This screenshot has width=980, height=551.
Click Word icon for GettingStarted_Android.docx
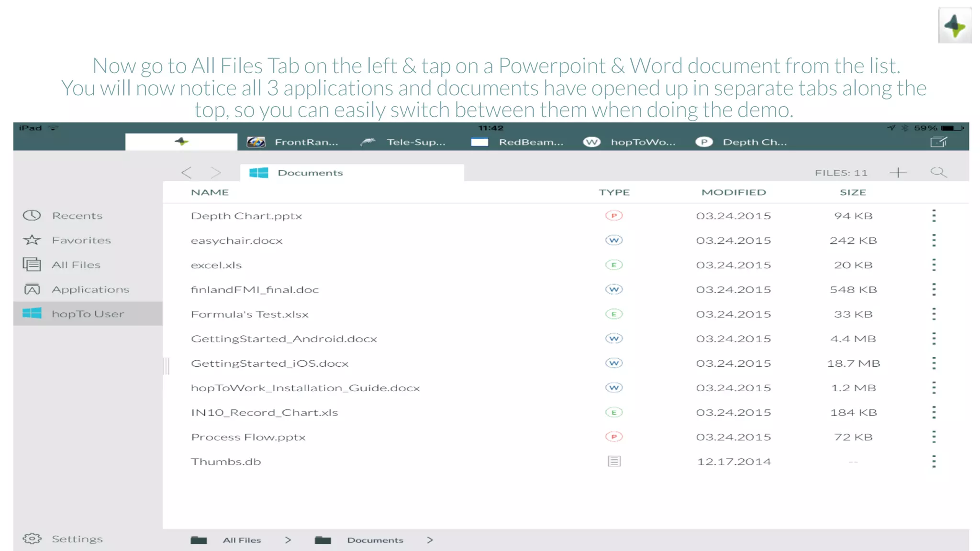click(x=614, y=339)
